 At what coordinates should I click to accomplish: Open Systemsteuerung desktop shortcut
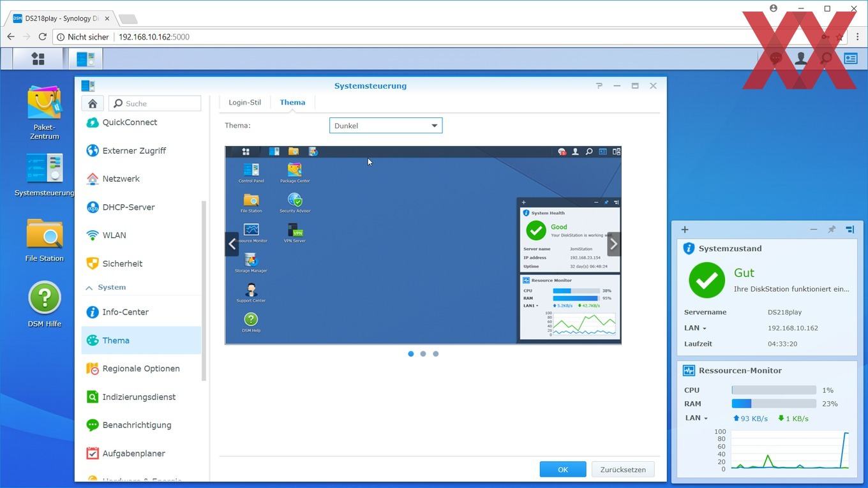45,174
